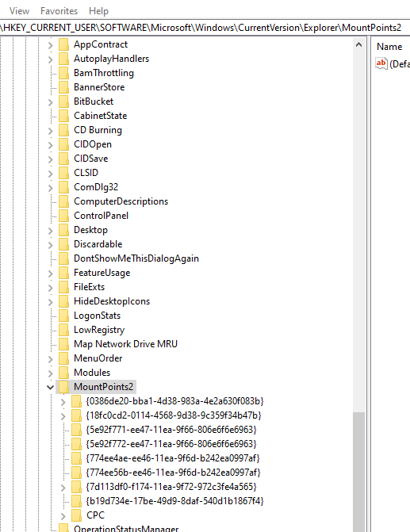Expand the AutoplayHandlers key
Viewport: 410px width, 532px height.
[x=50, y=59]
